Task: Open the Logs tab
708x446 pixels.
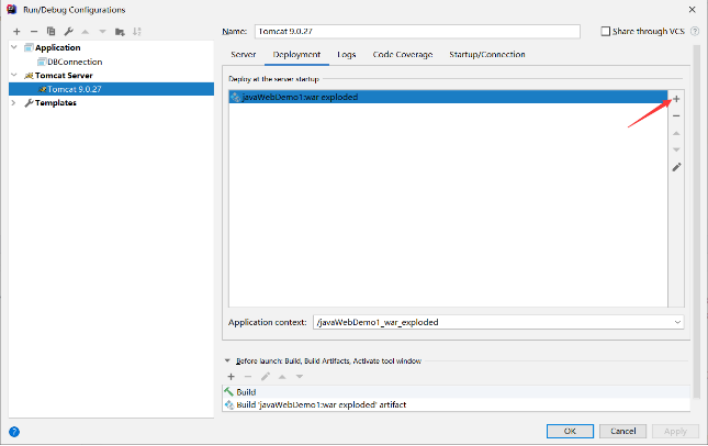Action: click(347, 55)
